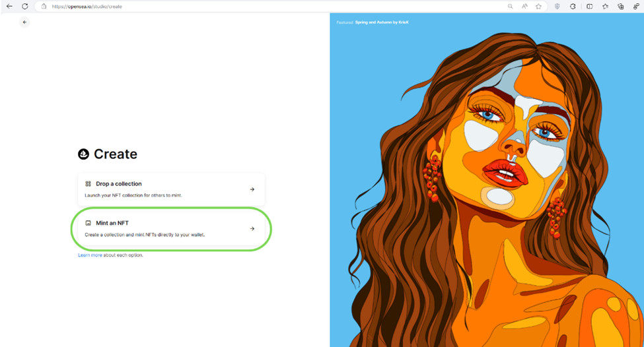Select the Drop a collection option
Screen dimensions: 644x347
click(x=171, y=189)
